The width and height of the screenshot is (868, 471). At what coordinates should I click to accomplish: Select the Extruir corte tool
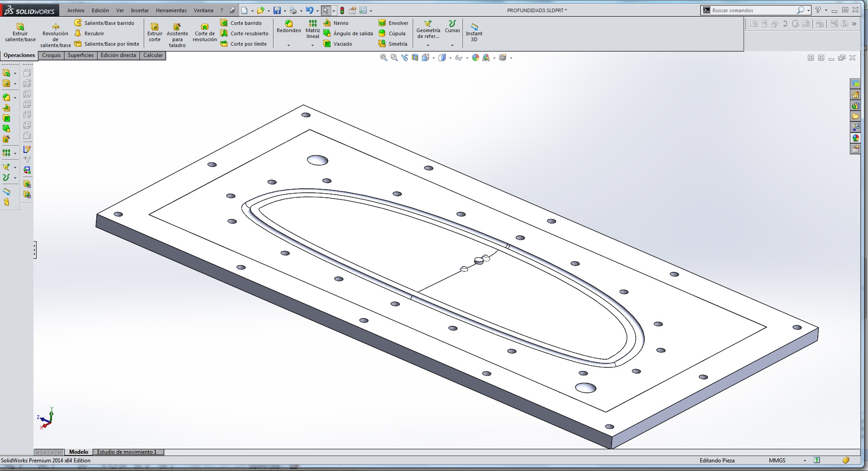coord(155,33)
